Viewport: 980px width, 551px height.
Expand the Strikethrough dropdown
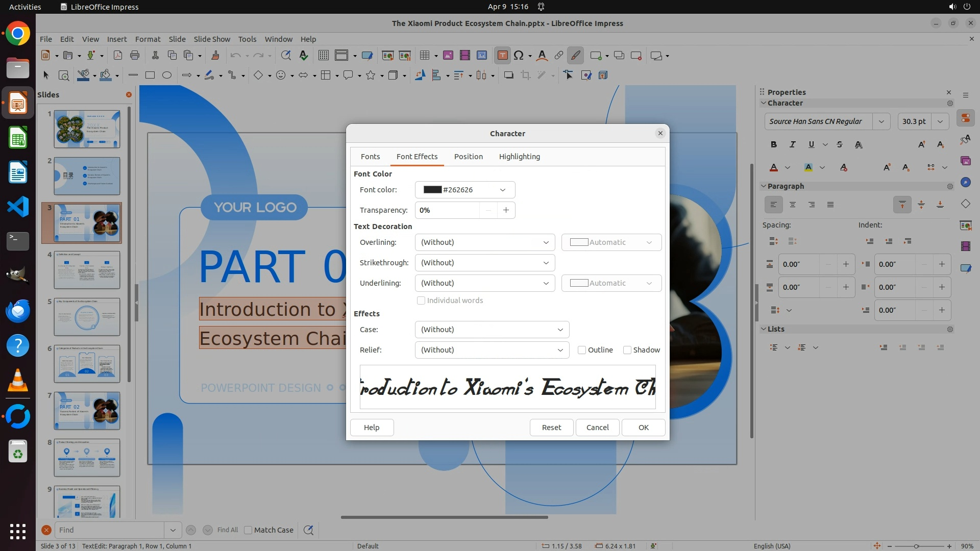[484, 263]
